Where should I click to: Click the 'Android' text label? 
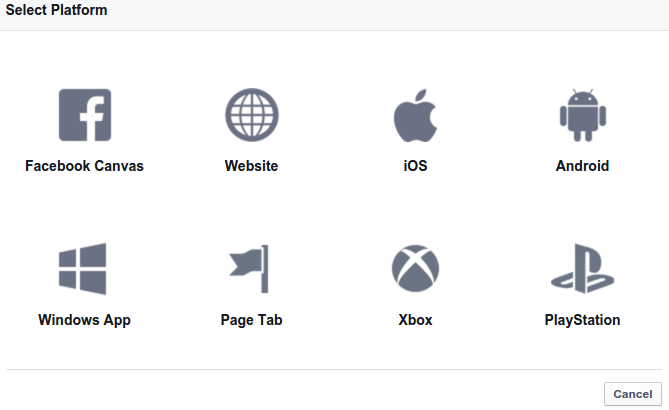[x=582, y=166]
